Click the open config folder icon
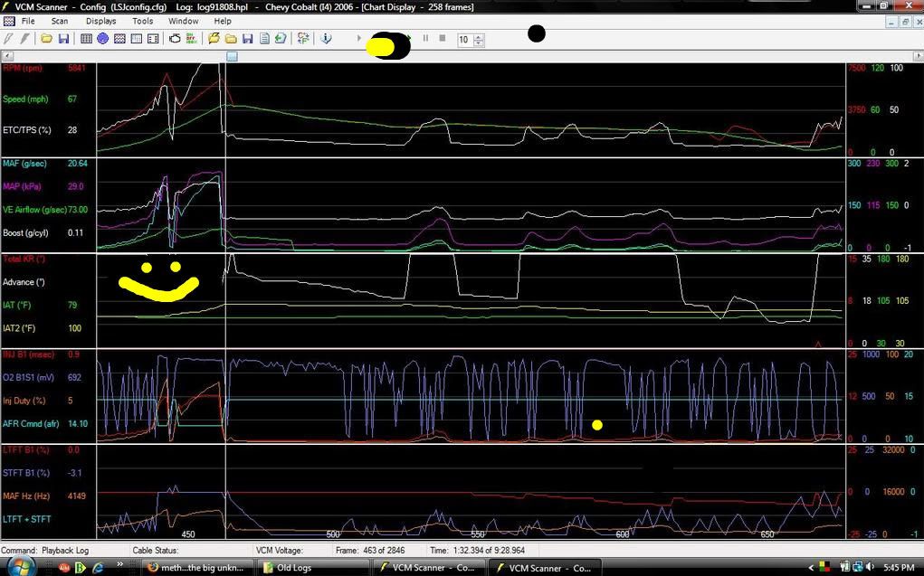The width and height of the screenshot is (924, 576). (x=46, y=39)
